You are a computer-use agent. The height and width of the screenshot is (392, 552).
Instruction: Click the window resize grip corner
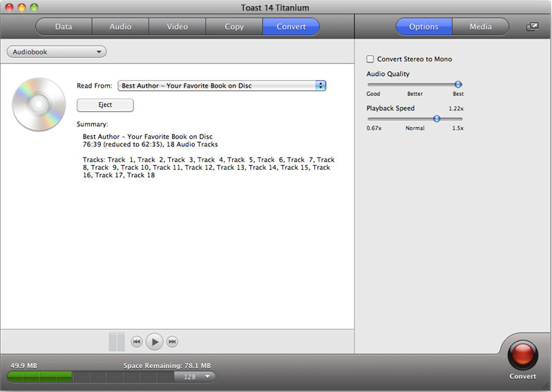(546, 386)
